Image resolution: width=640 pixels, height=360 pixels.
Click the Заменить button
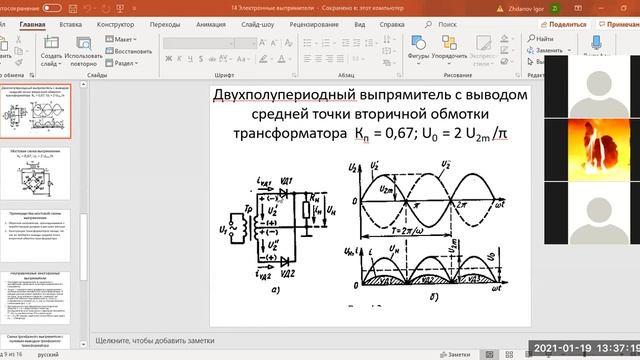coord(549,50)
